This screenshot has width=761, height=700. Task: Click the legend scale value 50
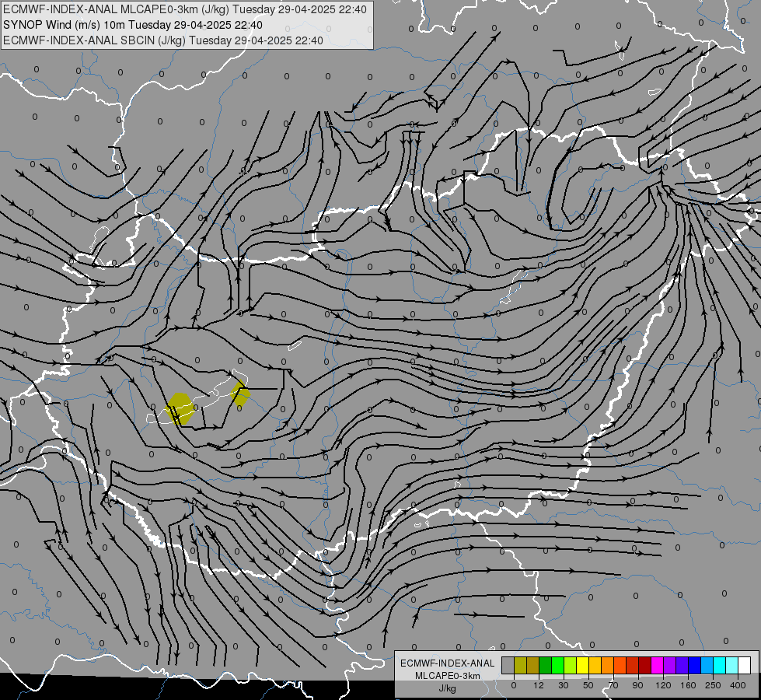[588, 685]
